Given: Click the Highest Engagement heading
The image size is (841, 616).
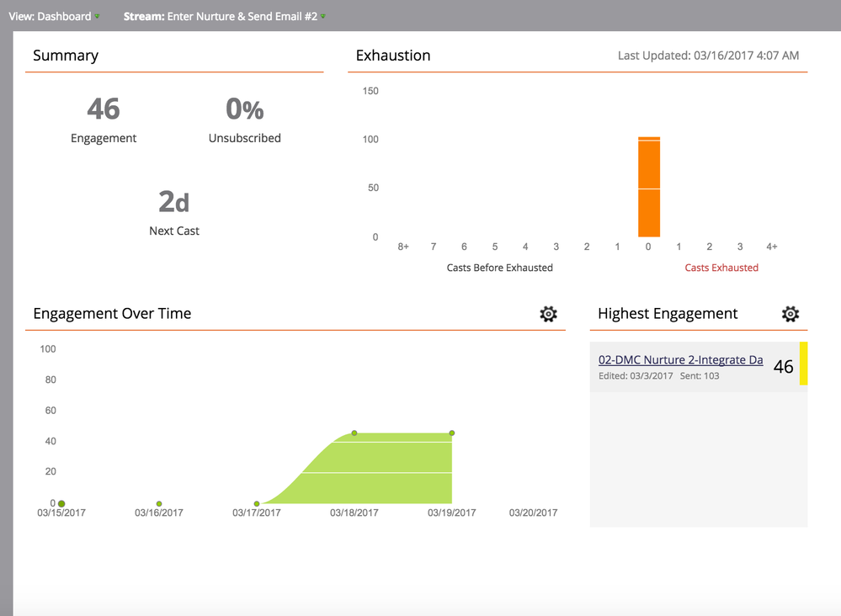Looking at the screenshot, I should (668, 313).
